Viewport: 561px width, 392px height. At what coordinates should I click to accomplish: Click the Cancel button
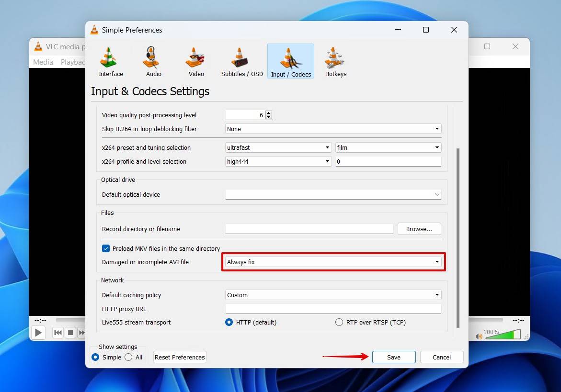(x=442, y=357)
